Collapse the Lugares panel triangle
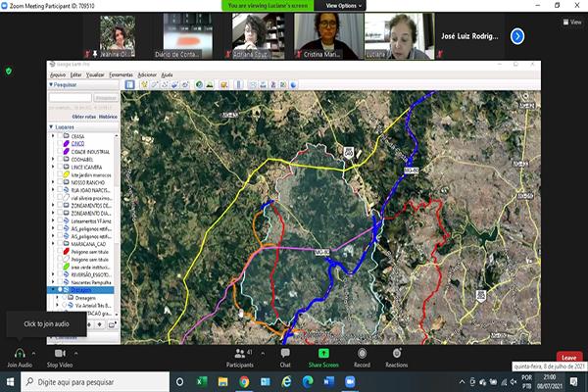Screen dimensions: 588x392 coord(51,127)
